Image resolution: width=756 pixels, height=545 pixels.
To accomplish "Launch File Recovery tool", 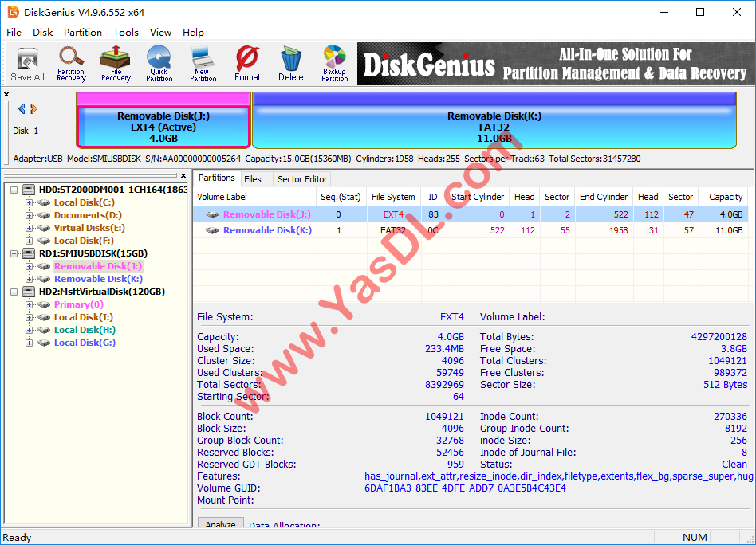I will (116, 64).
